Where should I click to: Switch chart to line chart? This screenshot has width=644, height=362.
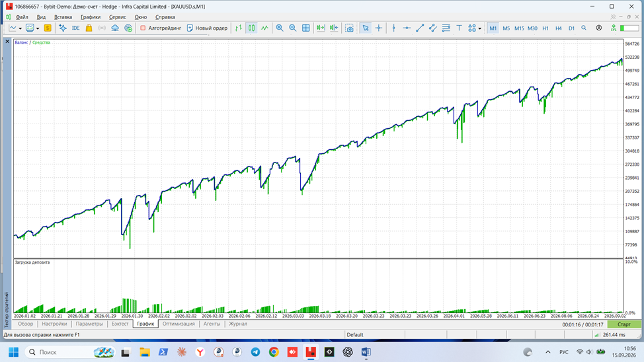tap(264, 28)
